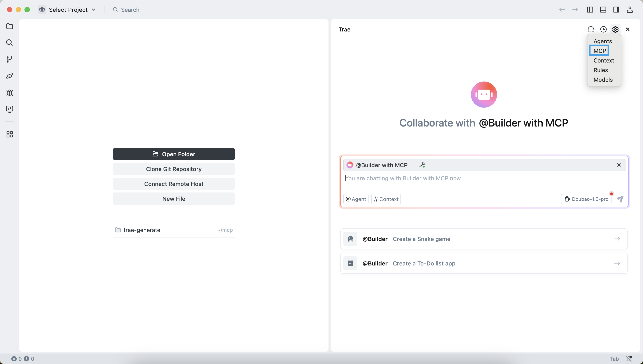Image resolution: width=643 pixels, height=364 pixels.
Task: Open the Run and Debug bug icon
Action: pyautogui.click(x=9, y=93)
